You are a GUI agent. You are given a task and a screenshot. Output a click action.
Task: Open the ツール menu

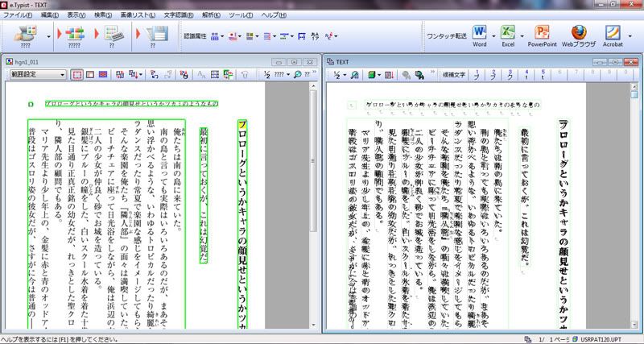tap(241, 15)
